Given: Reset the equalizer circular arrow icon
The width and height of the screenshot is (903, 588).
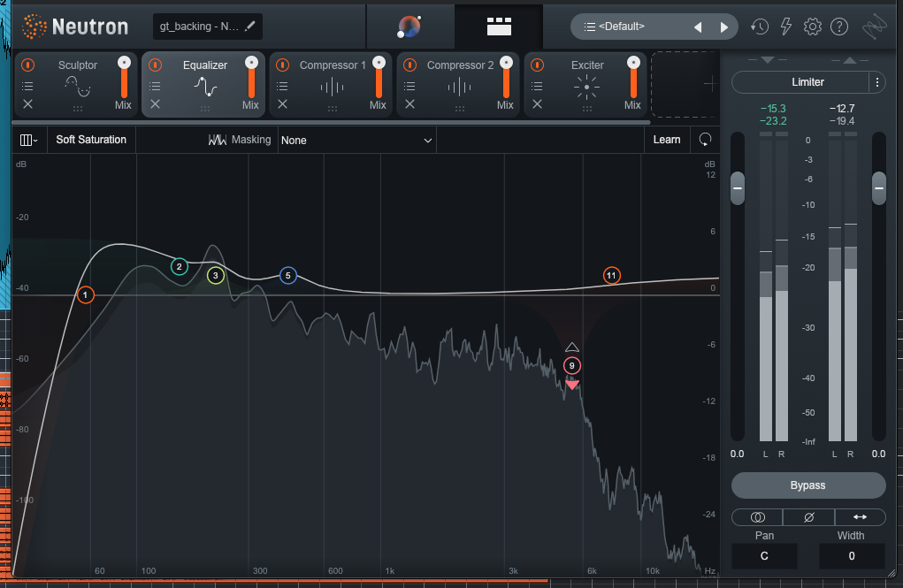Looking at the screenshot, I should pyautogui.click(x=705, y=140).
